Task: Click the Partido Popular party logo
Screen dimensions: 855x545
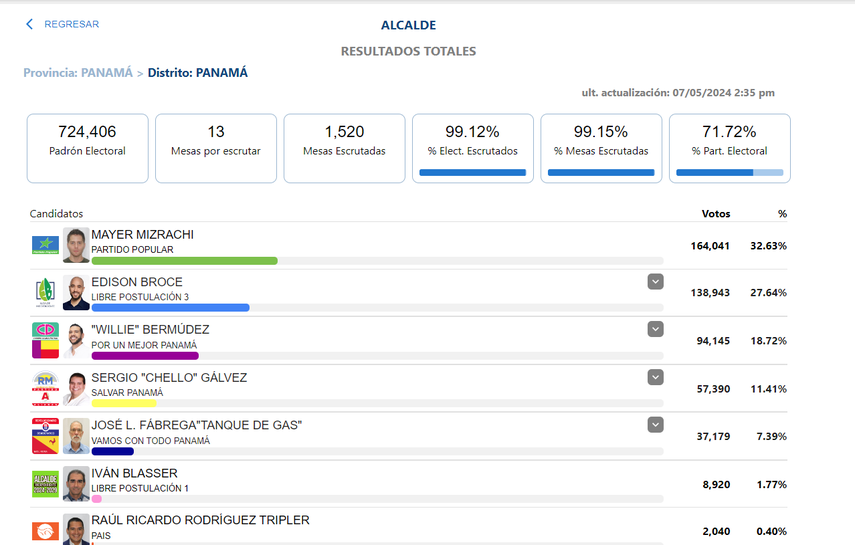Action: (45, 245)
